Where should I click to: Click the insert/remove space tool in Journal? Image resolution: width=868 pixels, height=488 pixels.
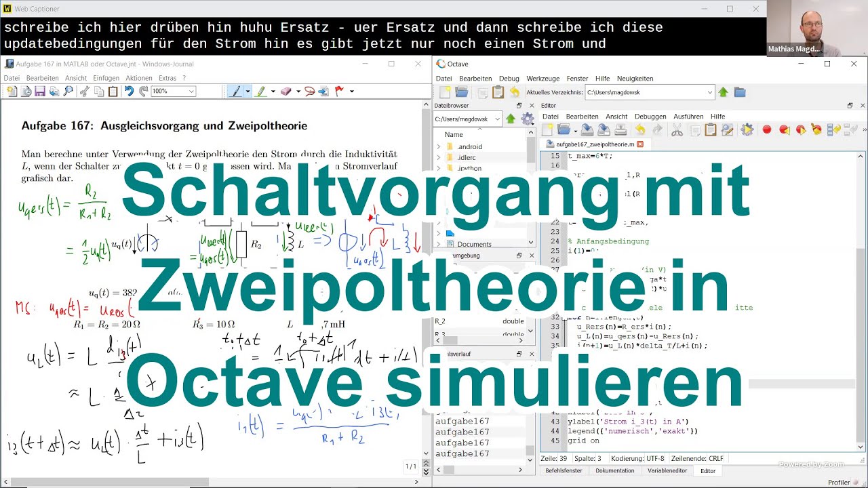323,91
